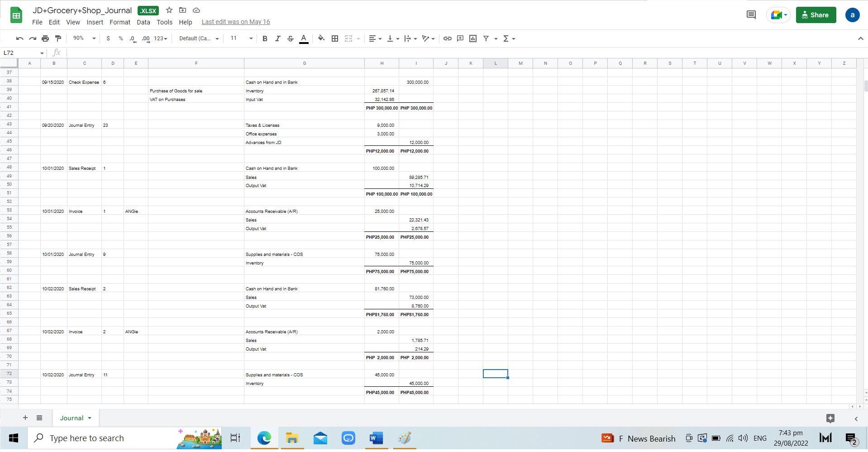
Task: Decrease decimal places
Action: pyautogui.click(x=133, y=38)
